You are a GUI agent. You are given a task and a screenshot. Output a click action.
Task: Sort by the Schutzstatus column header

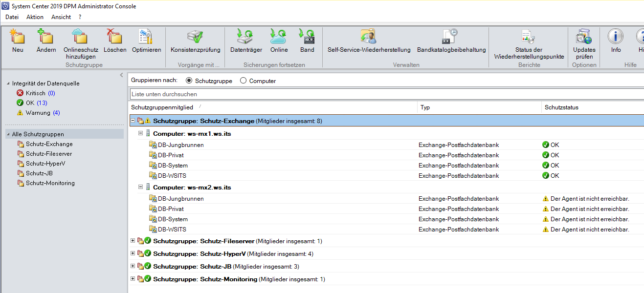(593, 107)
